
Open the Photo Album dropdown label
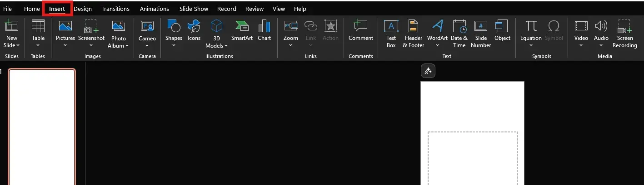coord(119,45)
